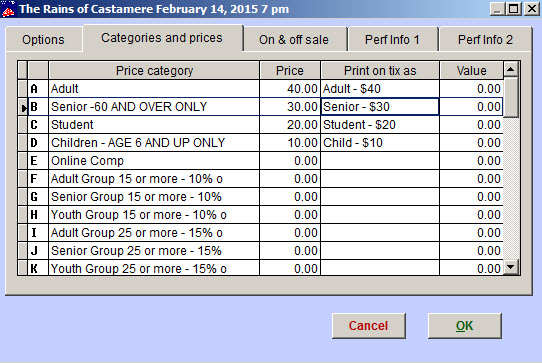The image size is (542, 363).
Task: Select the Online Comp category cell
Action: pos(154,161)
